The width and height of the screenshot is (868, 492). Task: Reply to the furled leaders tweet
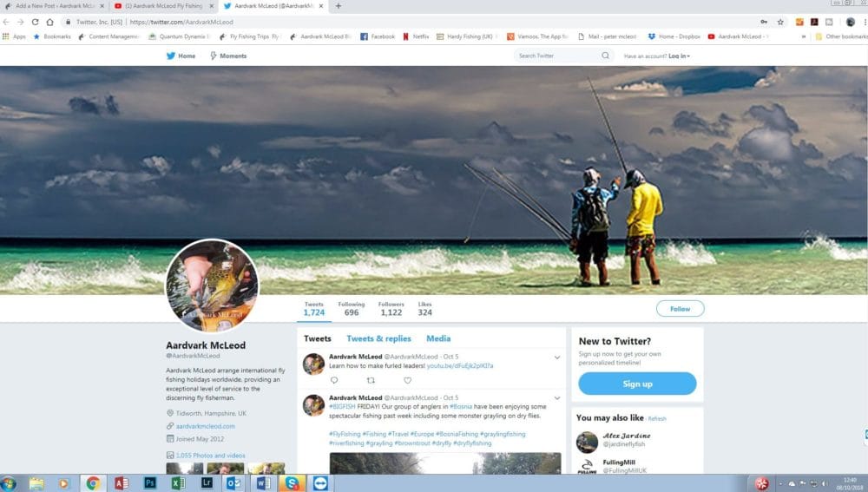coord(334,380)
